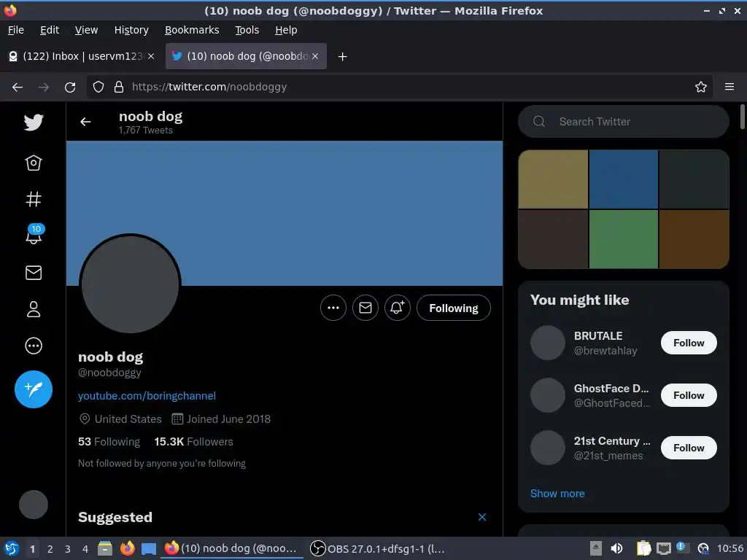Open the Profile person icon in the sidebar
The width and height of the screenshot is (747, 560).
(34, 309)
